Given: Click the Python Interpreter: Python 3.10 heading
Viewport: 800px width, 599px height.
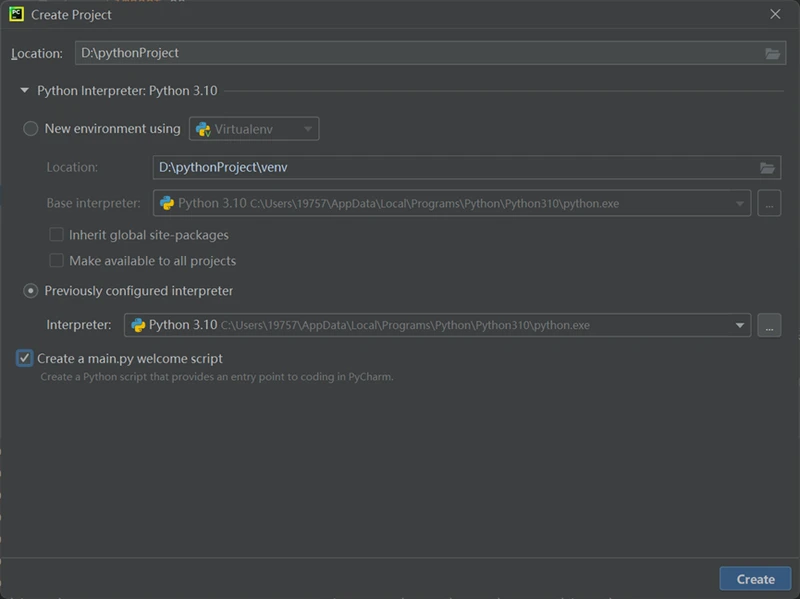Looking at the screenshot, I should (127, 91).
